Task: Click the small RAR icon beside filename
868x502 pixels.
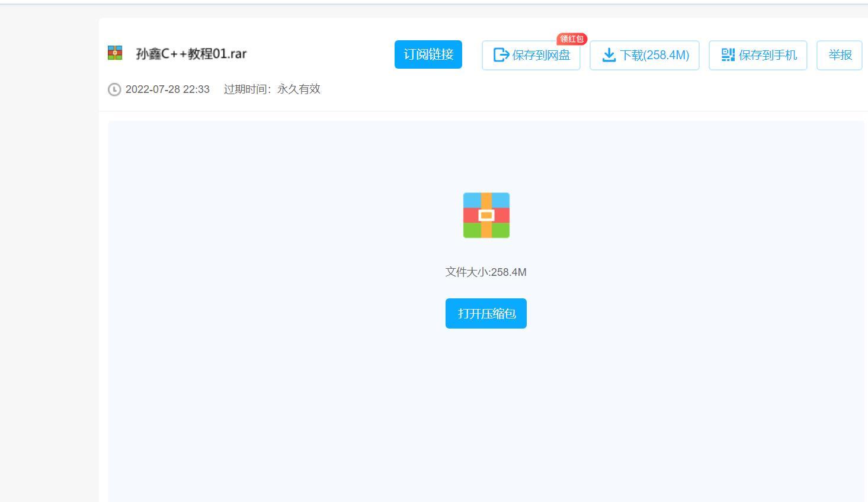Action: pyautogui.click(x=115, y=53)
